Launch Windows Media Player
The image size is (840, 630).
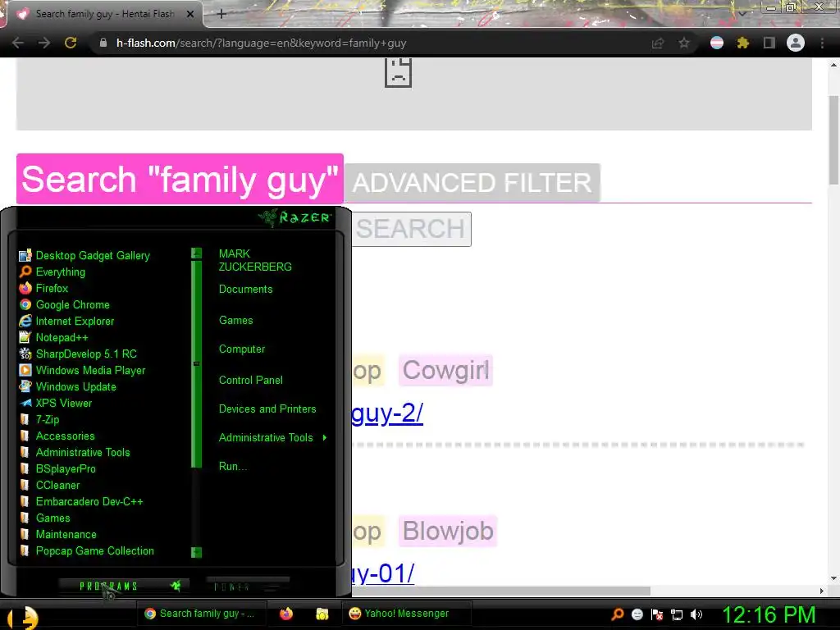83,370
